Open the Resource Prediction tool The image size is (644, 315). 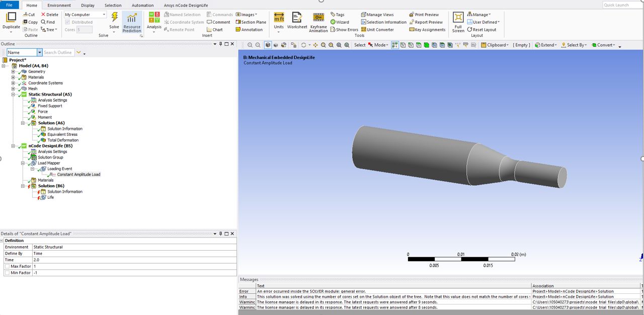point(132,23)
